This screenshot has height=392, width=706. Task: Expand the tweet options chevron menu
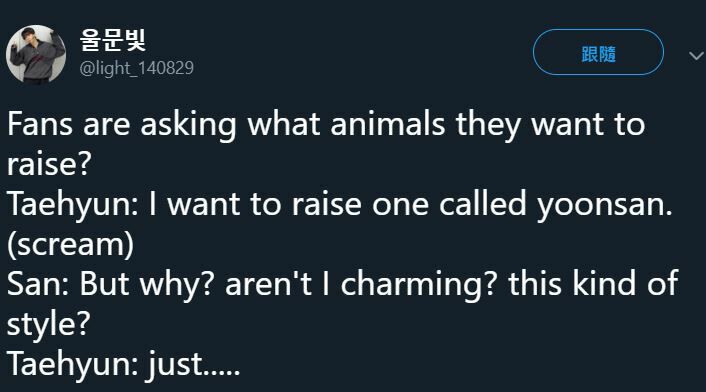696,56
